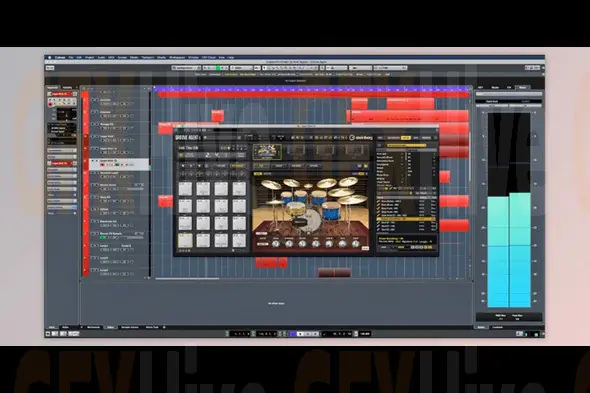
Task: Switch to the Visibility tab
Action: [67, 87]
